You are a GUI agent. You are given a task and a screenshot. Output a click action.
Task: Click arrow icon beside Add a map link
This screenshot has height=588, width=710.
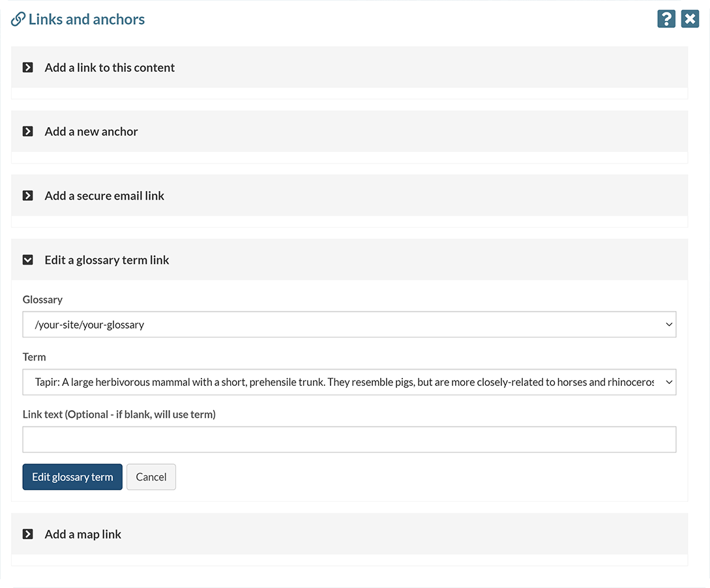point(28,534)
